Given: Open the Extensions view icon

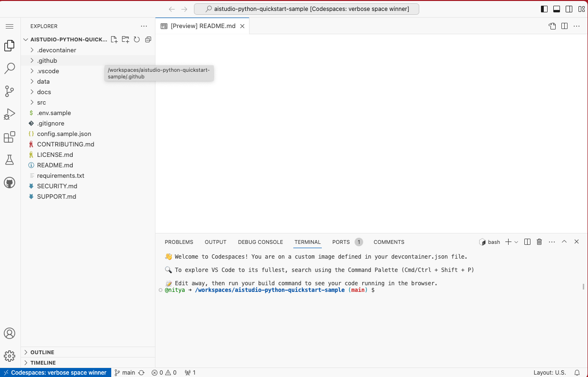Looking at the screenshot, I should click(10, 137).
